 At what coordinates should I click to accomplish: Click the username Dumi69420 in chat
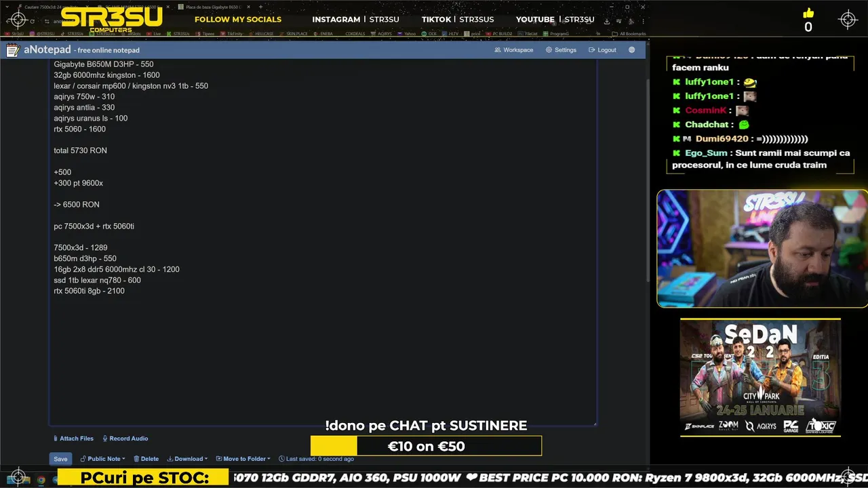722,139
